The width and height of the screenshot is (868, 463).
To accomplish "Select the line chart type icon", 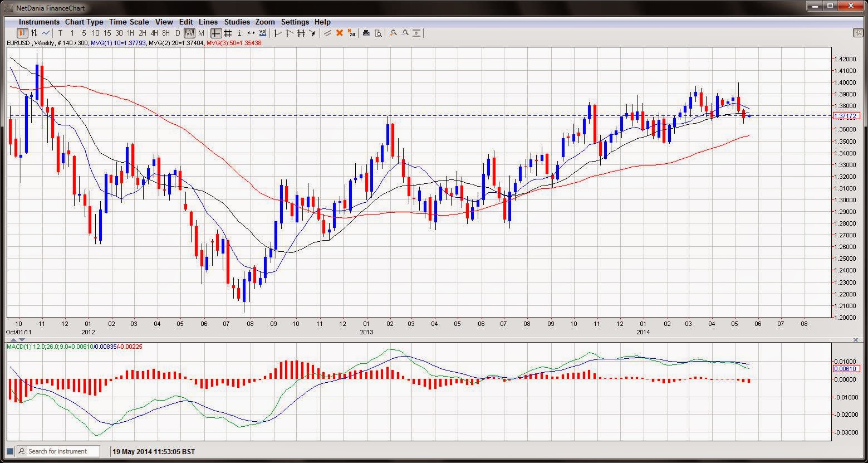I will pyautogui.click(x=46, y=33).
